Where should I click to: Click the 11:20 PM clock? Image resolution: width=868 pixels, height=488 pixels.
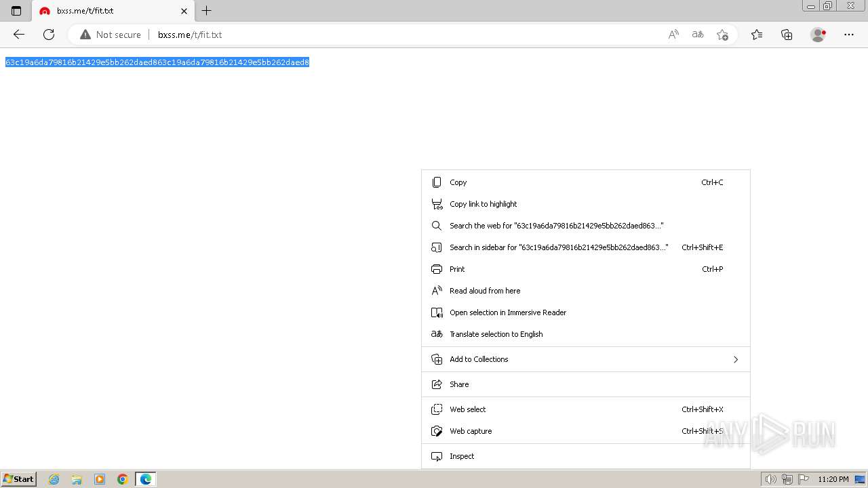coord(833,479)
